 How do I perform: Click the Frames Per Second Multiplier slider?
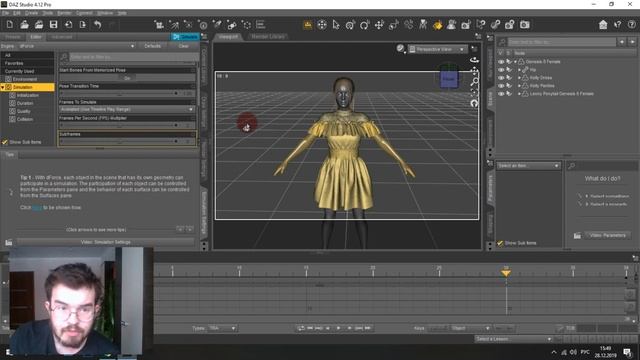(x=120, y=125)
